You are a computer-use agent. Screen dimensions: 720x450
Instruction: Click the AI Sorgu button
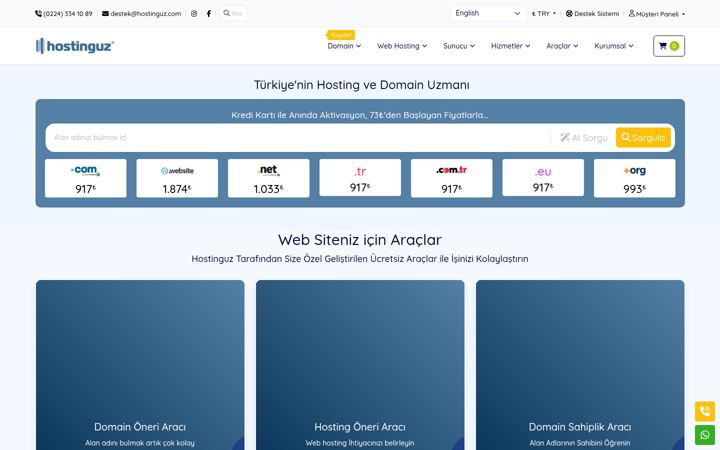584,137
